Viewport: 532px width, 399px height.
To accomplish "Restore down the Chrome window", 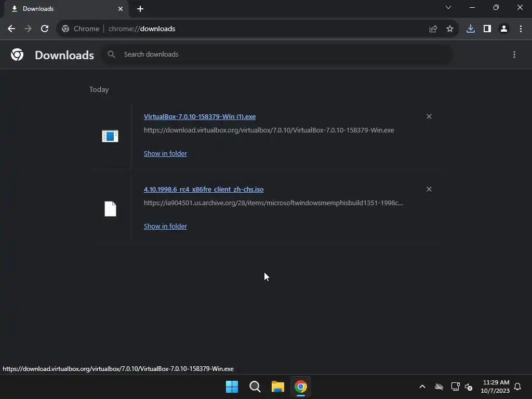I will click(496, 7).
